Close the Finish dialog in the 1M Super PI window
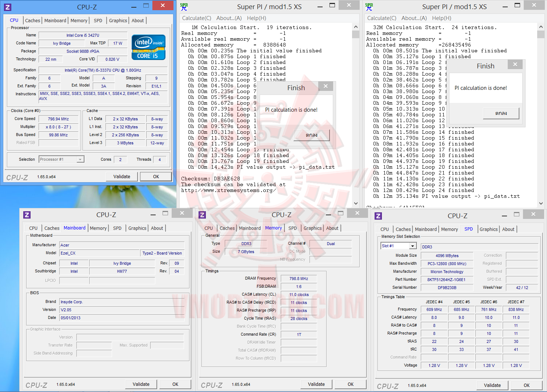The width and height of the screenshot is (547, 392). point(326,86)
